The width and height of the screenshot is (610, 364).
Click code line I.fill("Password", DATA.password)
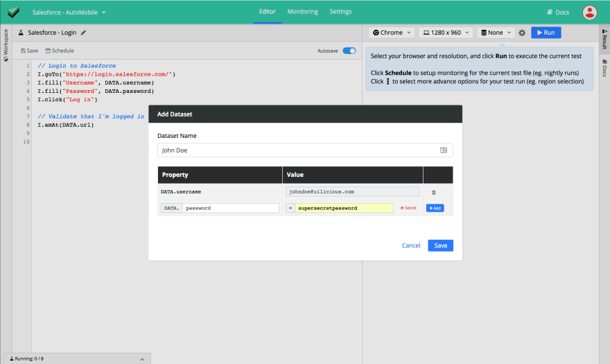[x=96, y=91]
